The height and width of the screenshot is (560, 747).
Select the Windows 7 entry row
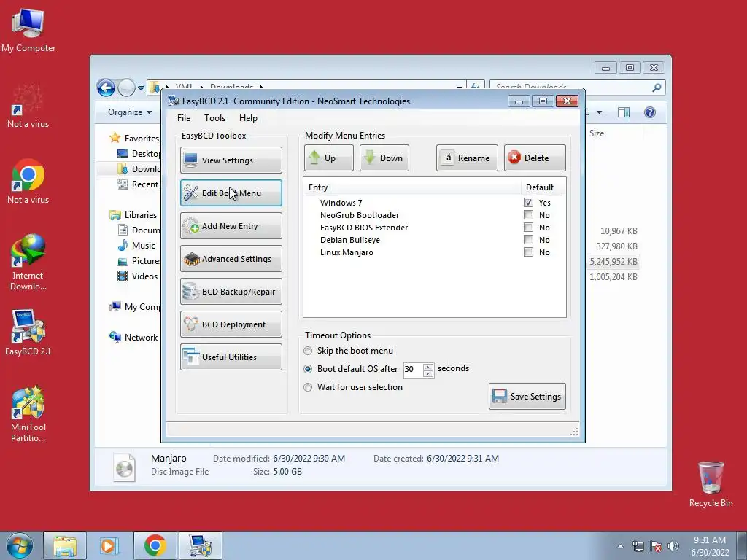pyautogui.click(x=435, y=203)
